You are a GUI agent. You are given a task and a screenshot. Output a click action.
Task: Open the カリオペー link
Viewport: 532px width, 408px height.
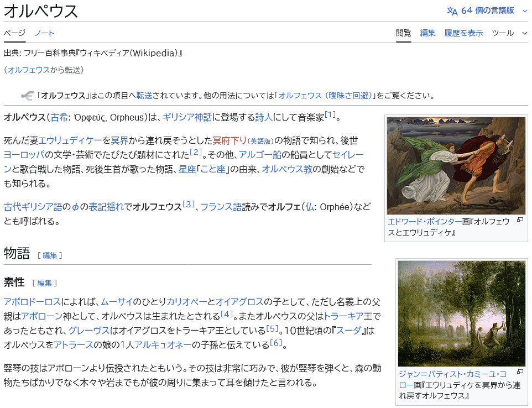(186, 301)
